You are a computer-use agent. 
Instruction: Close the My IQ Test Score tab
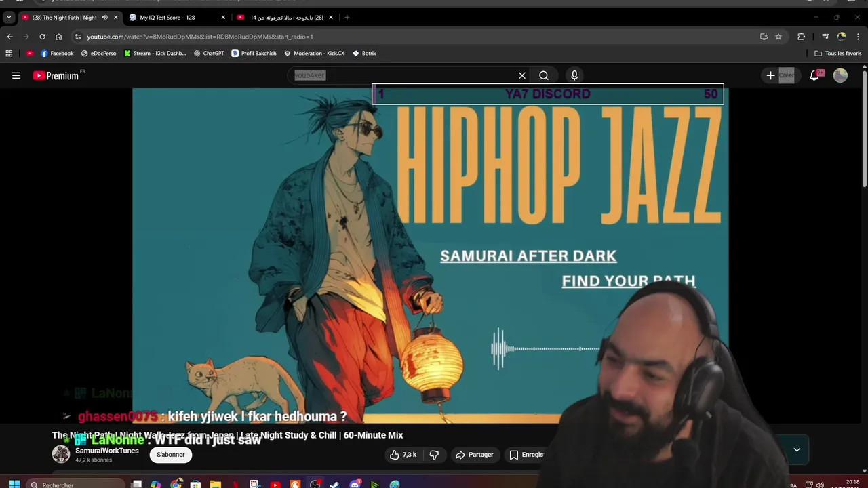pyautogui.click(x=223, y=18)
